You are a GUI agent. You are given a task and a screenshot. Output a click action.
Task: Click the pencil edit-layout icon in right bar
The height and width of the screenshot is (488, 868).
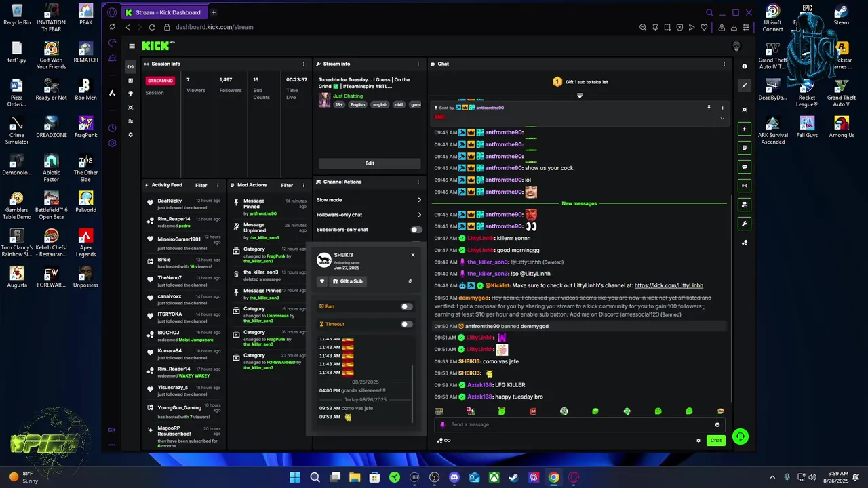pos(745,85)
